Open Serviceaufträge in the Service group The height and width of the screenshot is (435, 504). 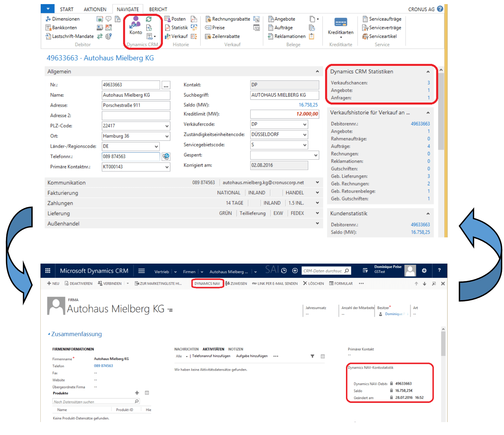click(382, 19)
